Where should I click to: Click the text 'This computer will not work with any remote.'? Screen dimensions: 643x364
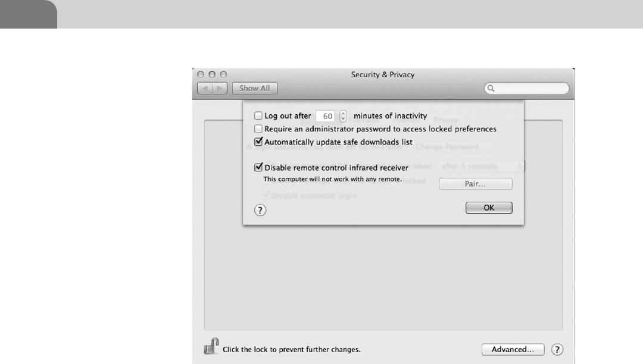tap(333, 179)
